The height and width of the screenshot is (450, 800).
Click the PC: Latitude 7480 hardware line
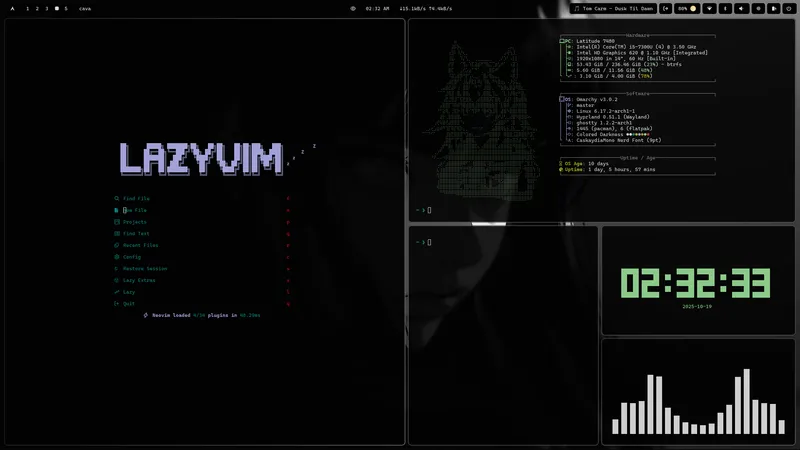click(x=587, y=41)
